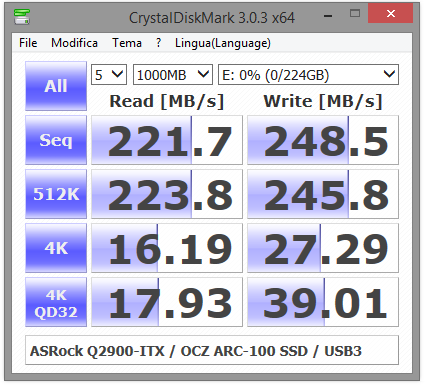The width and height of the screenshot is (428, 385).
Task: Select the 512K read result 223.8
Action: point(167,194)
